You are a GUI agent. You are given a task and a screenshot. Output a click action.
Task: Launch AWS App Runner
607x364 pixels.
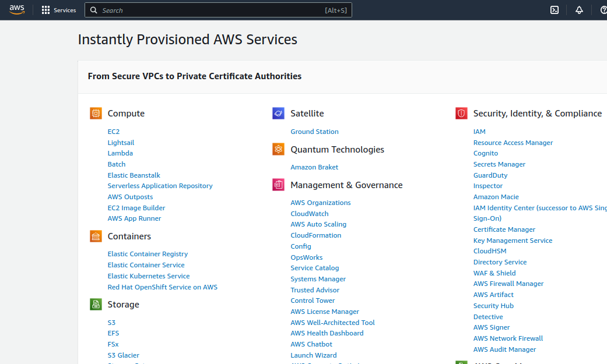point(134,218)
